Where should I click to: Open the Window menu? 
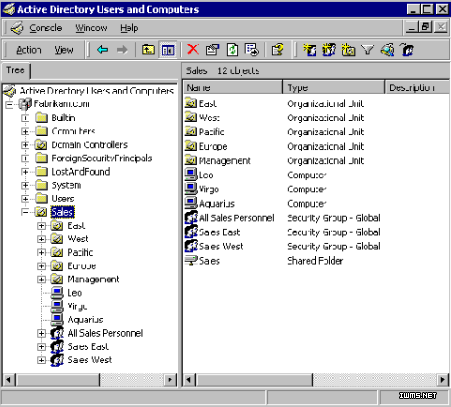pos(91,28)
